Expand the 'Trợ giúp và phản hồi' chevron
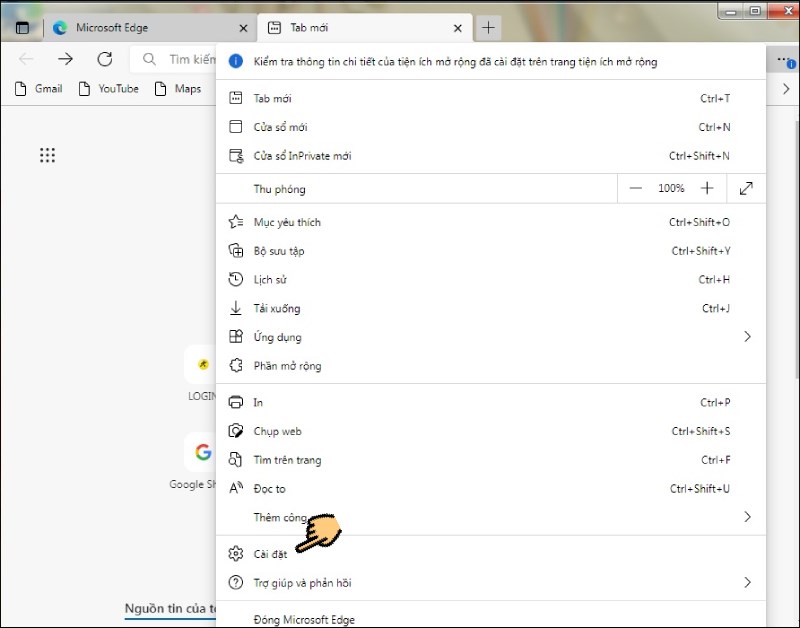This screenshot has height=628, width=800. [747, 582]
